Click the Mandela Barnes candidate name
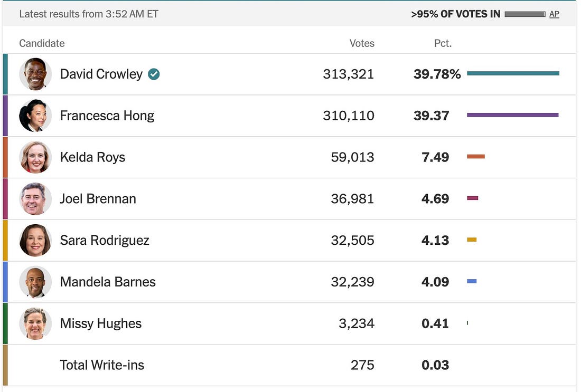Screen dimensions: 581x392 pos(108,282)
